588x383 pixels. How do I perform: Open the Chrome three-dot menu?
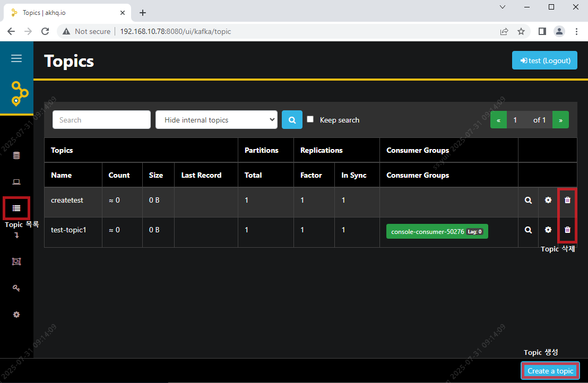point(576,31)
